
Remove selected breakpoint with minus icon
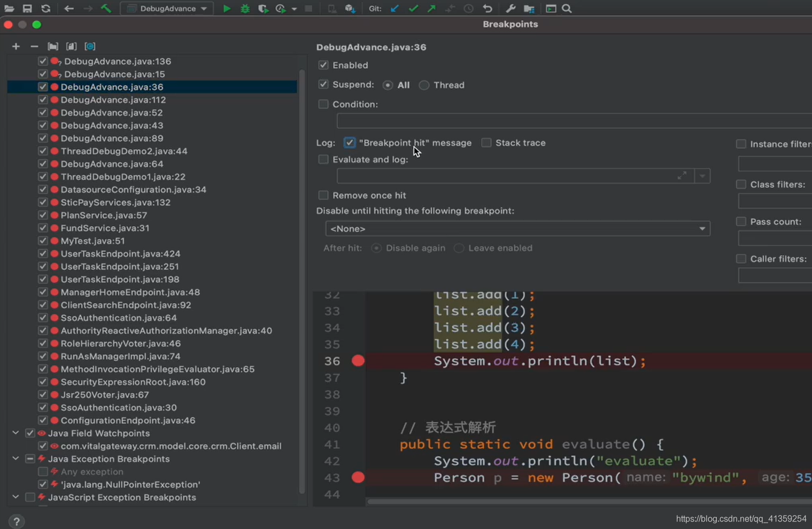(34, 46)
